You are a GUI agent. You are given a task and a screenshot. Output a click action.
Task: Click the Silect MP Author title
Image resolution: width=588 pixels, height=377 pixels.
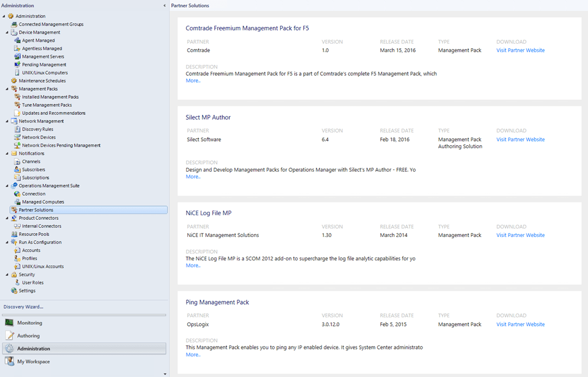pos(208,117)
